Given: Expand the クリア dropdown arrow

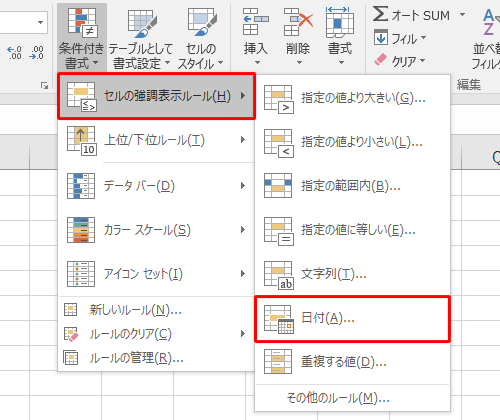Looking at the screenshot, I should pos(423,60).
